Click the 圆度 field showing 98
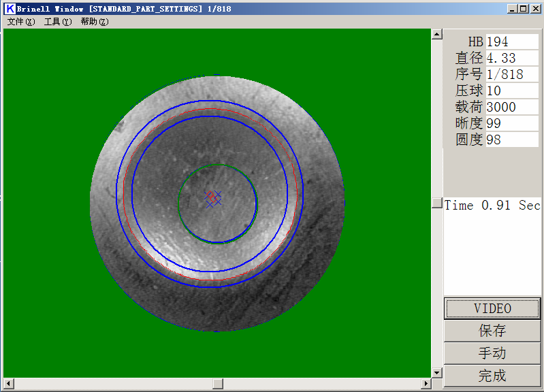 click(511, 140)
